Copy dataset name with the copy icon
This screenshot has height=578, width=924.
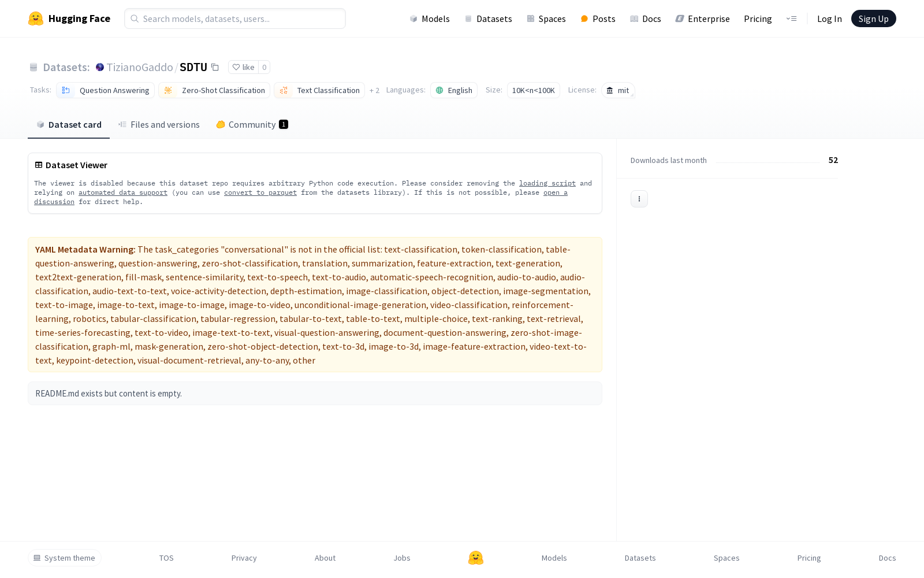click(x=215, y=67)
